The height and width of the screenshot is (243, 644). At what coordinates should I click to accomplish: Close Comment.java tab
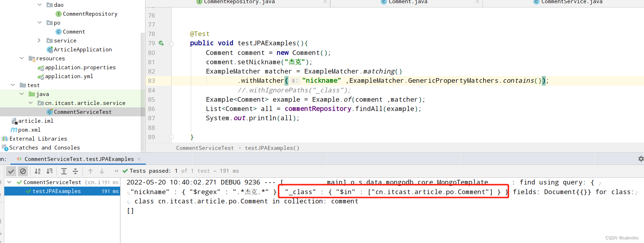click(477, 2)
